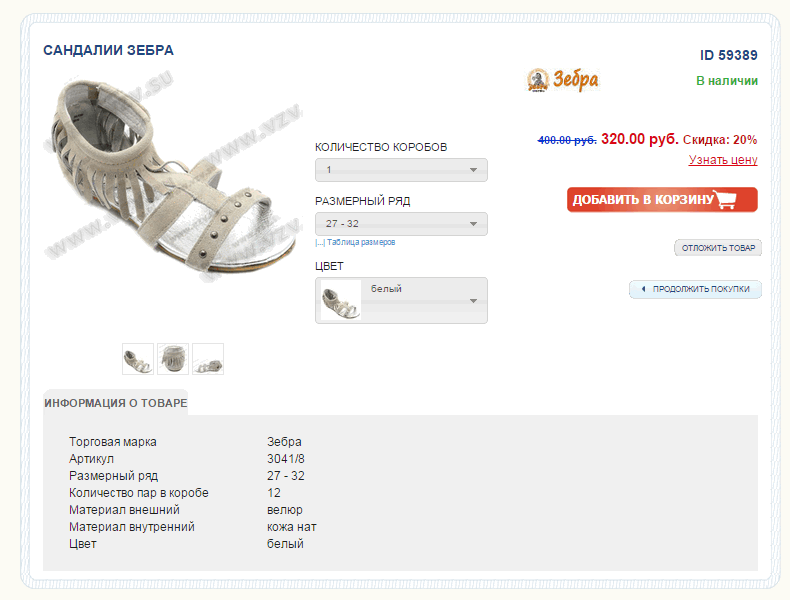Click the dropdown arrow of Цвет selector
This screenshot has width=790, height=600.
click(x=474, y=300)
